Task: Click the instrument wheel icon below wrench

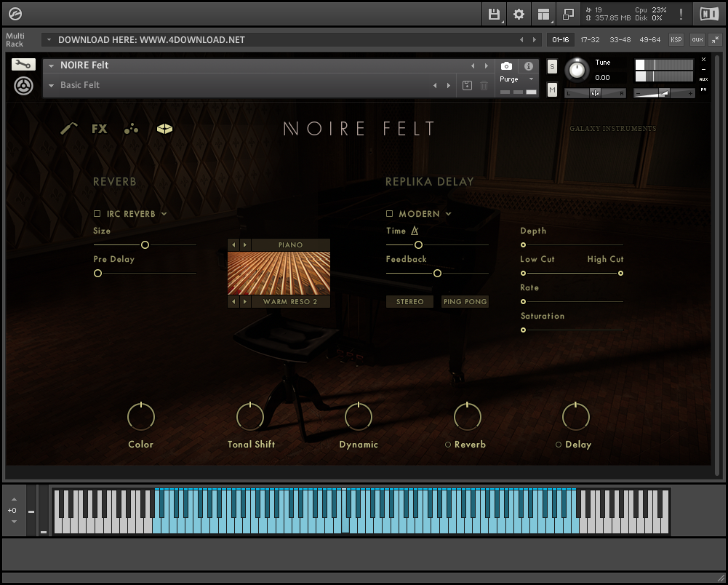Action: point(23,86)
